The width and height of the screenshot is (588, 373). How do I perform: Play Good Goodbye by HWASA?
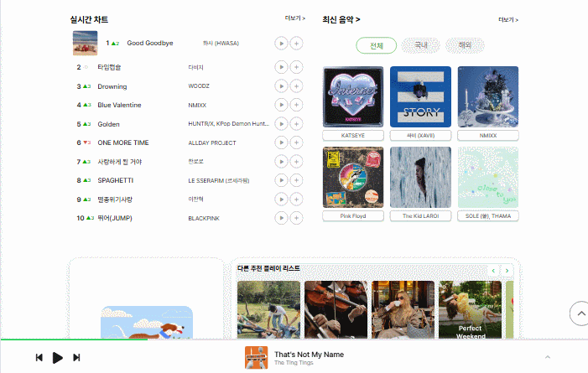281,43
